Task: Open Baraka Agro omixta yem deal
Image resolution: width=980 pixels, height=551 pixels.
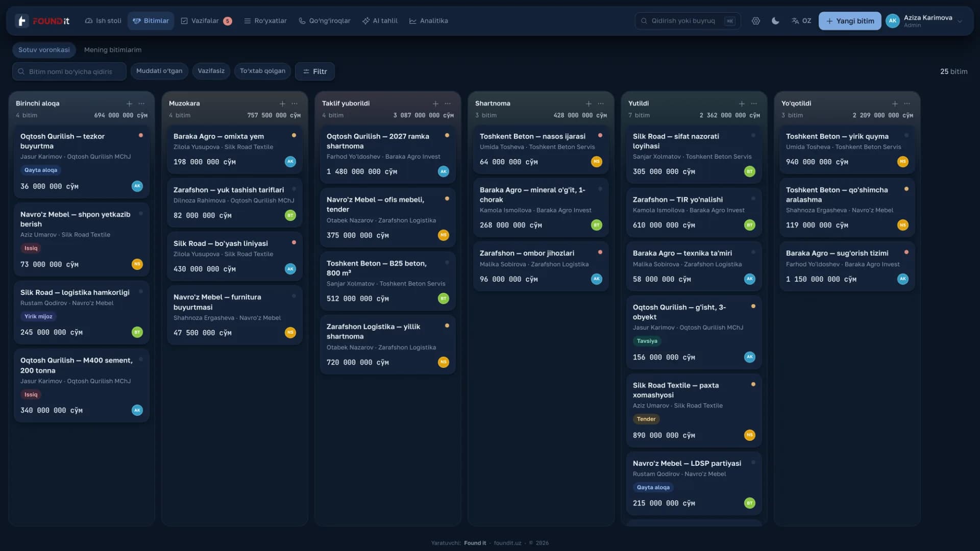Action: coord(235,149)
